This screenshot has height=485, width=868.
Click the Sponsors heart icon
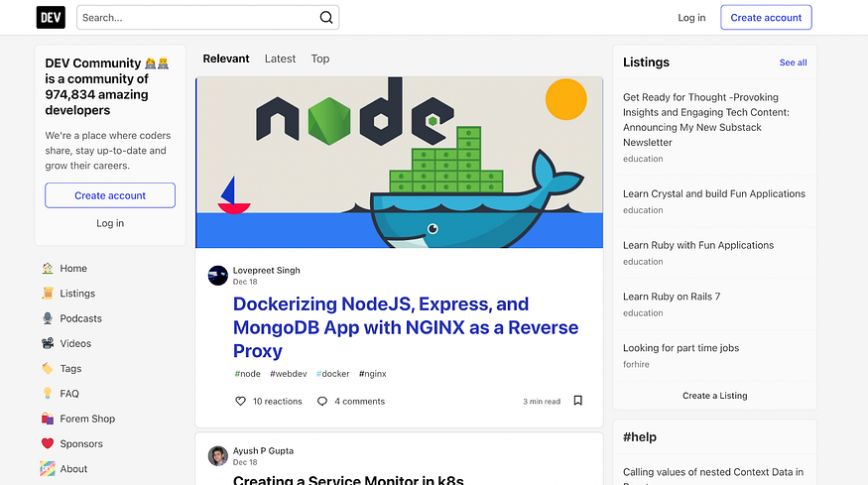48,443
